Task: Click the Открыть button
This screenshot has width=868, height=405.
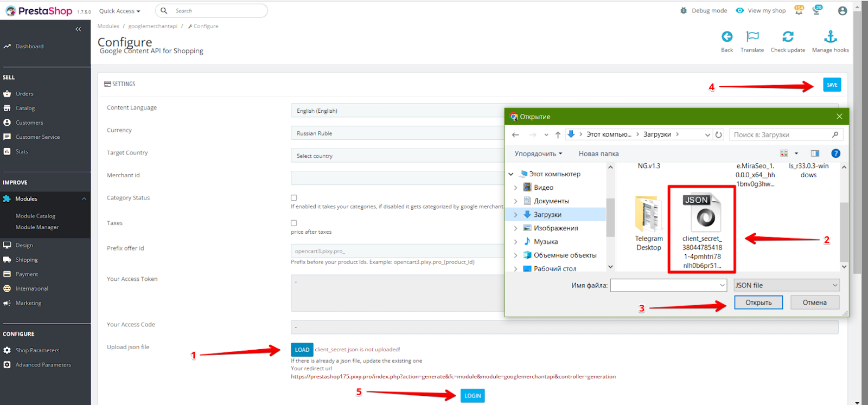Action: (x=758, y=303)
